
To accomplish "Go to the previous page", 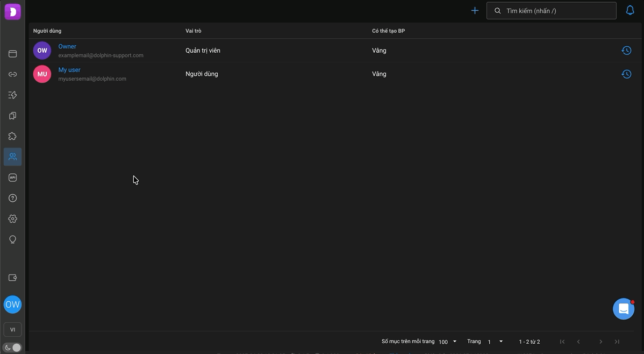I will (578, 342).
